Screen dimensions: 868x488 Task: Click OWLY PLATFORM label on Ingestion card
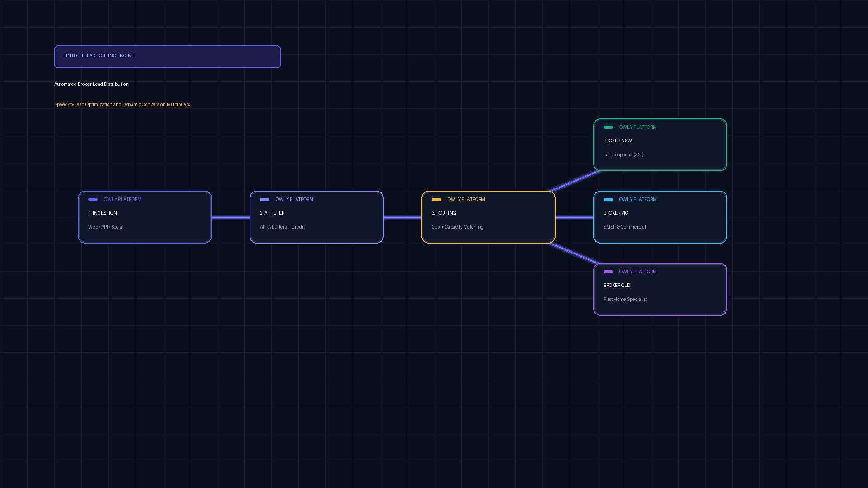click(123, 199)
